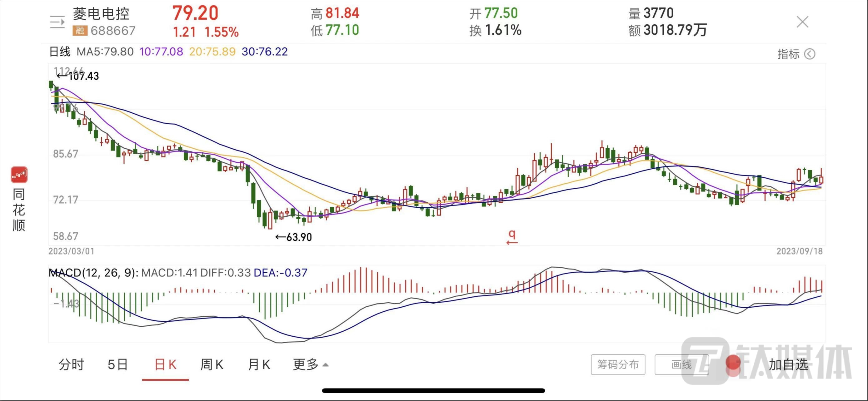868x401 pixels.
Task: Switch to 5日 chart tab
Action: [x=117, y=364]
